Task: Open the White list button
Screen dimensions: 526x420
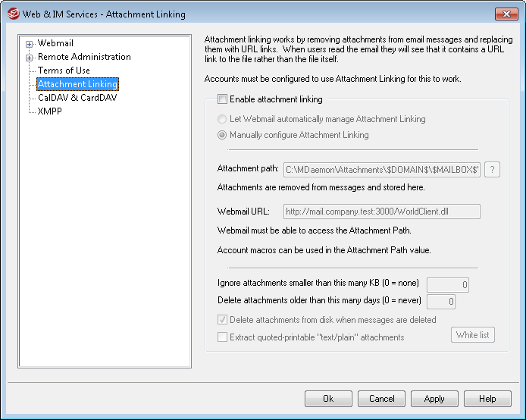Action: pos(473,335)
